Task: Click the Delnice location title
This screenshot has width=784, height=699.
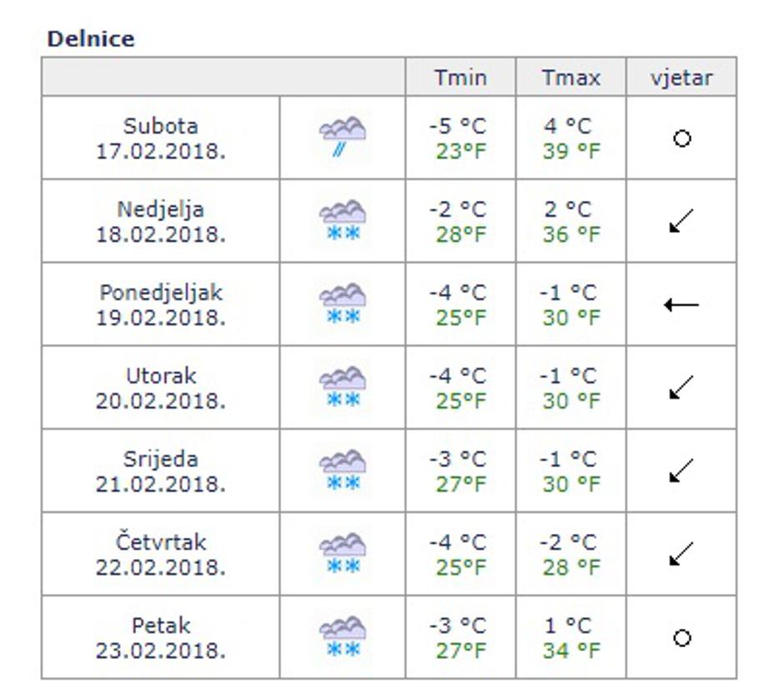Action: click(91, 39)
